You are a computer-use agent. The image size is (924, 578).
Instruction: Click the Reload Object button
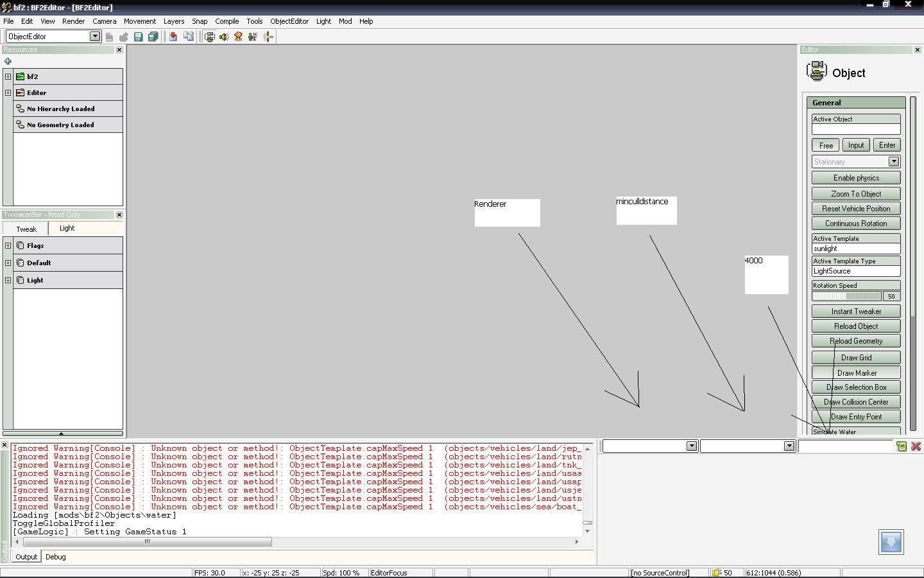tap(856, 326)
